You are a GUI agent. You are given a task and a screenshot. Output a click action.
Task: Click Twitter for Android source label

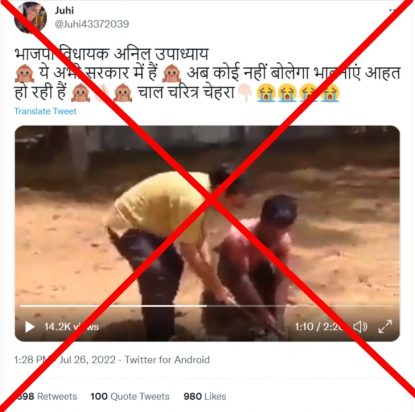point(167,360)
